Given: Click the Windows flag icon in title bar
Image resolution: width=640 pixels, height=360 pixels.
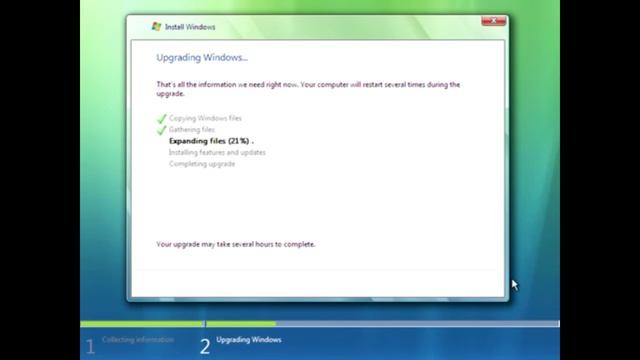Looking at the screenshot, I should pyautogui.click(x=156, y=27).
